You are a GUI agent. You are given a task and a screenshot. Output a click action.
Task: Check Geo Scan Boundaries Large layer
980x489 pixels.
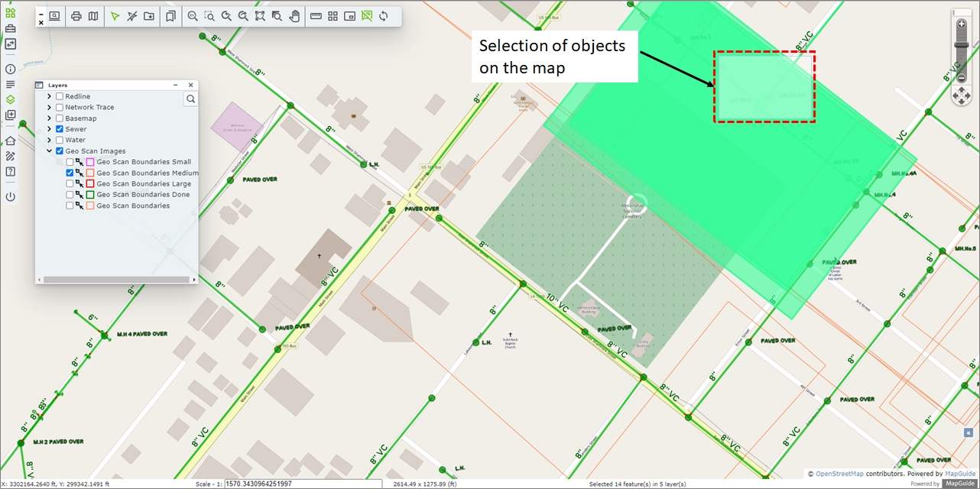click(70, 183)
